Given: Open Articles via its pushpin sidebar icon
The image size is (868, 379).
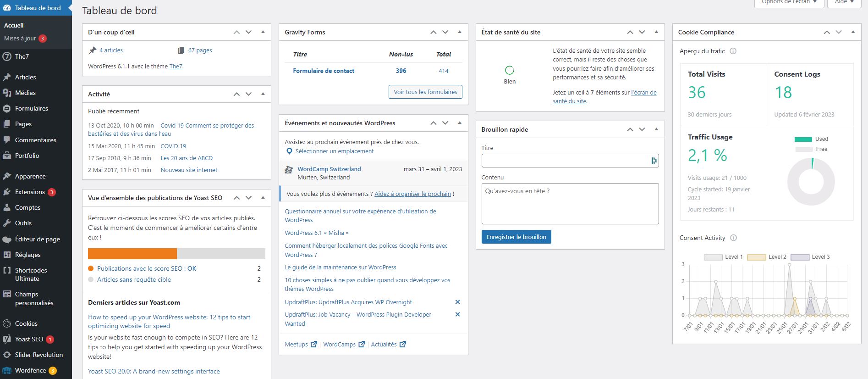Looking at the screenshot, I should [7, 77].
